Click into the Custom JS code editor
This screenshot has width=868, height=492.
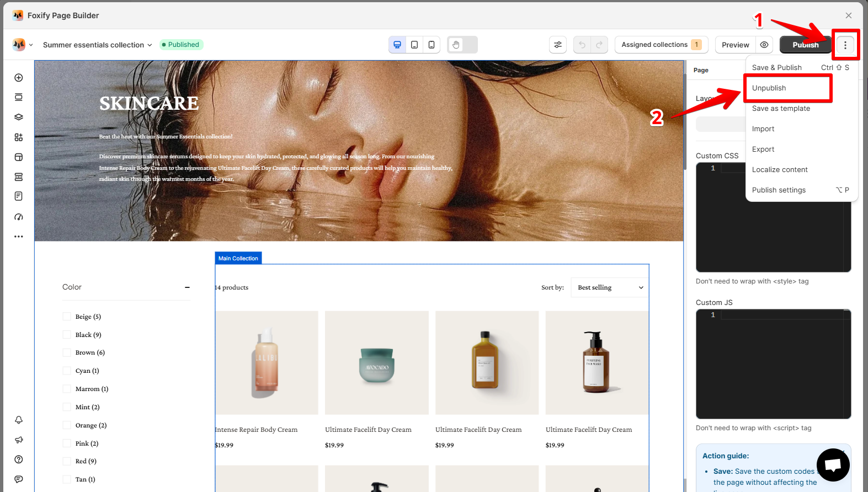(x=773, y=364)
